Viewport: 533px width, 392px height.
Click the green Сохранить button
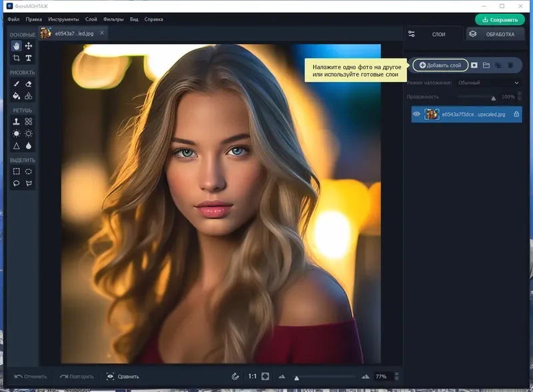pyautogui.click(x=500, y=19)
